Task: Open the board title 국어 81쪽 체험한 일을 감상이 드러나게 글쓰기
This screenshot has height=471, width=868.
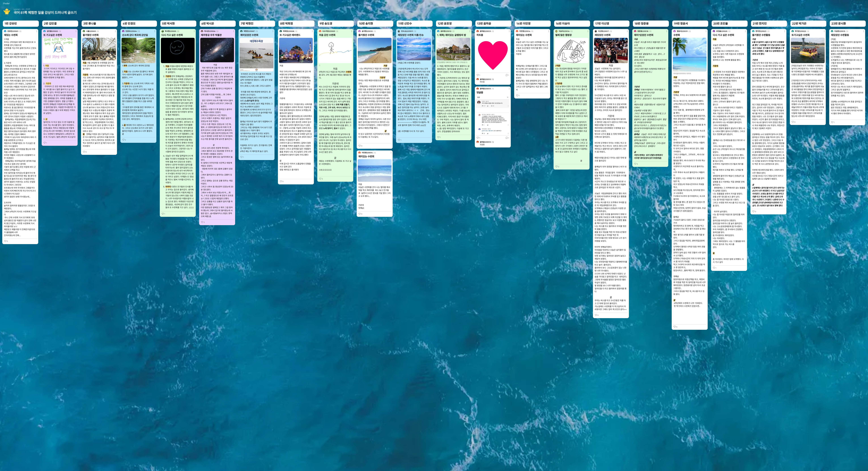Action: [x=45, y=12]
